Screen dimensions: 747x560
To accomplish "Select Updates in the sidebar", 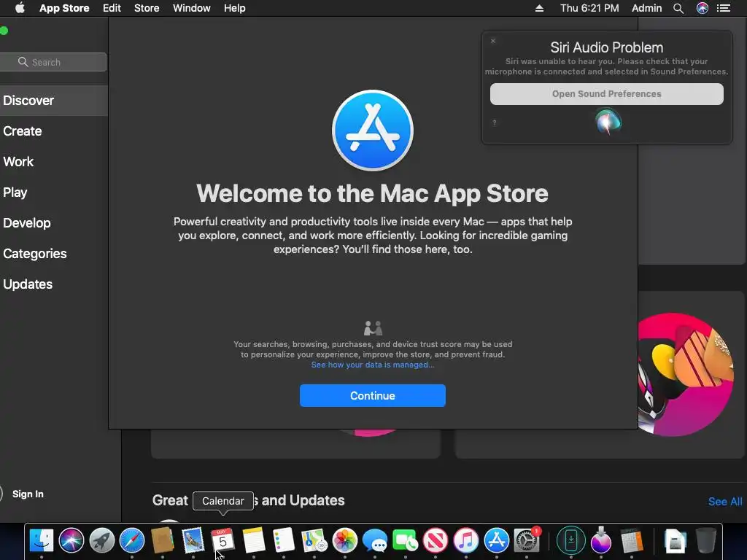I will (54, 284).
